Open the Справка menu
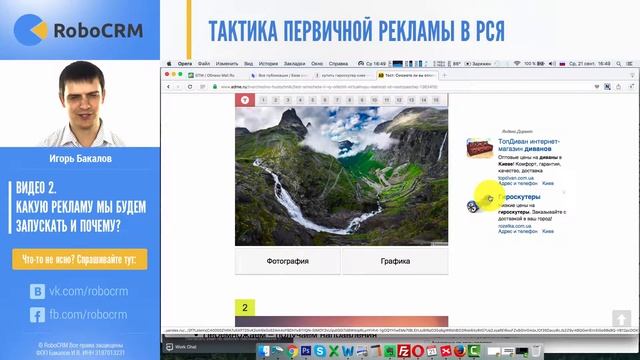This screenshot has width=640, height=360. (338, 64)
